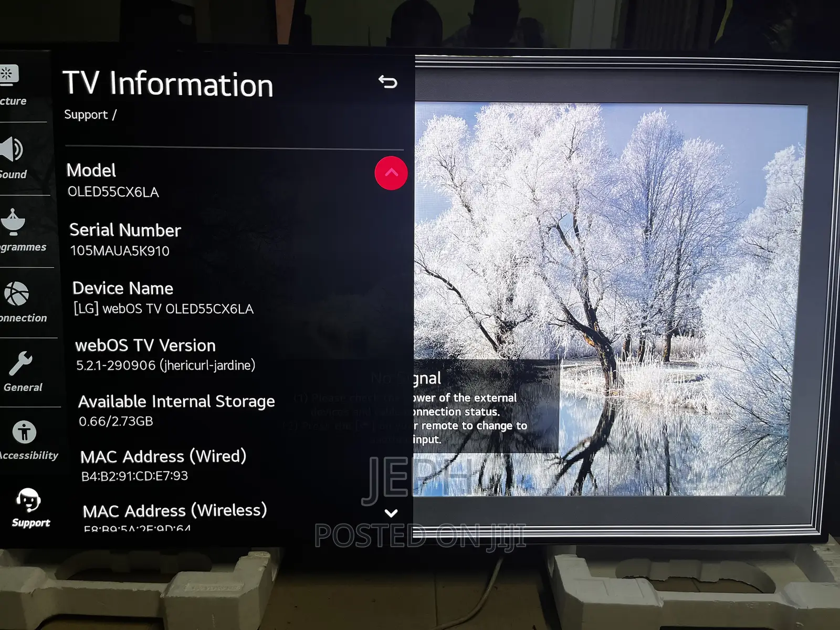Viewport: 840px width, 630px height.
Task: Click the wired MAC B4:B2:91:CD:E7:93
Action: 134,476
